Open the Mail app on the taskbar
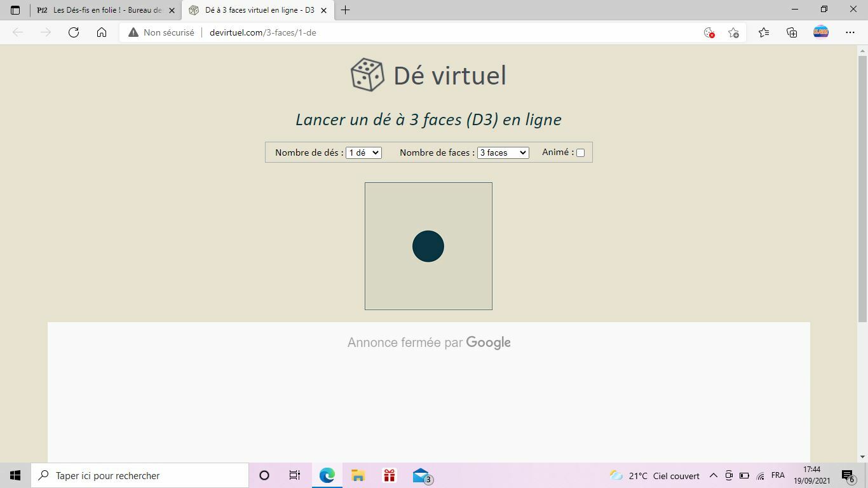The height and width of the screenshot is (488, 868). (x=421, y=476)
